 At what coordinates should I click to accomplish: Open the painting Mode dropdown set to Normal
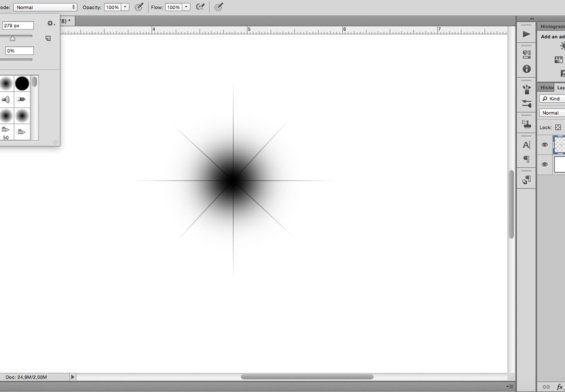(45, 7)
